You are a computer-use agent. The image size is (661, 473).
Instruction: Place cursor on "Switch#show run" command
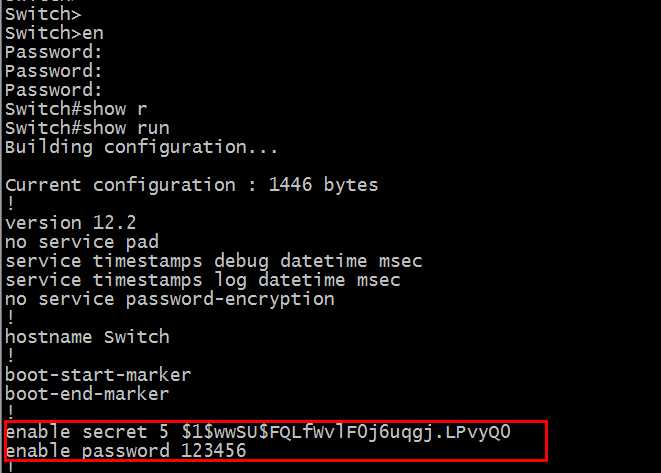[87, 128]
